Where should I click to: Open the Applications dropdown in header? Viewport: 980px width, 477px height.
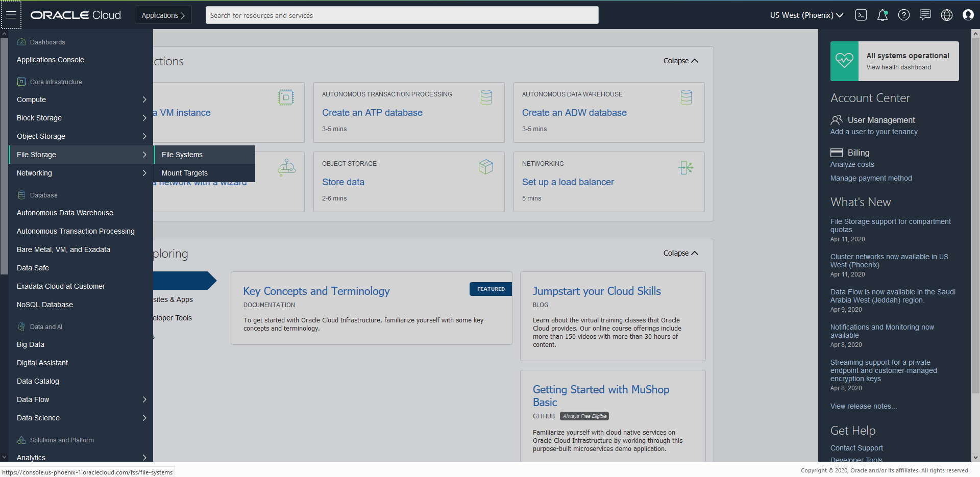(x=163, y=15)
